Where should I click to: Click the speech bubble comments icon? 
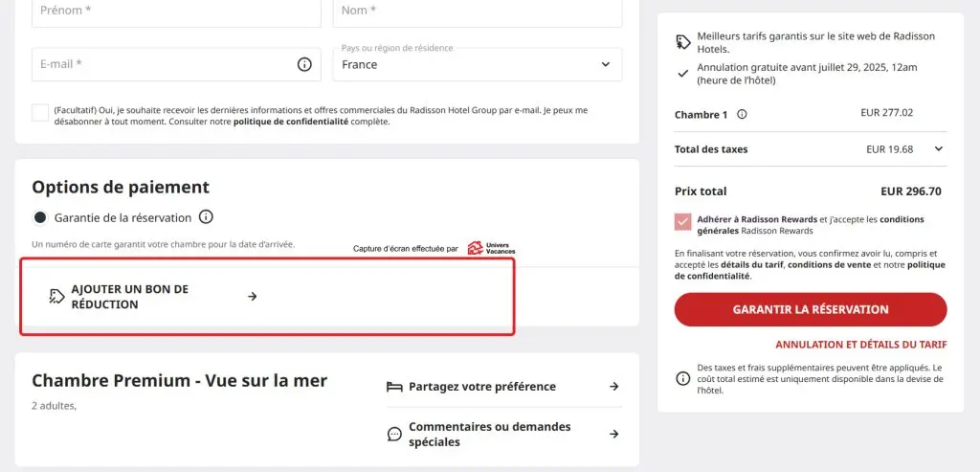394,434
